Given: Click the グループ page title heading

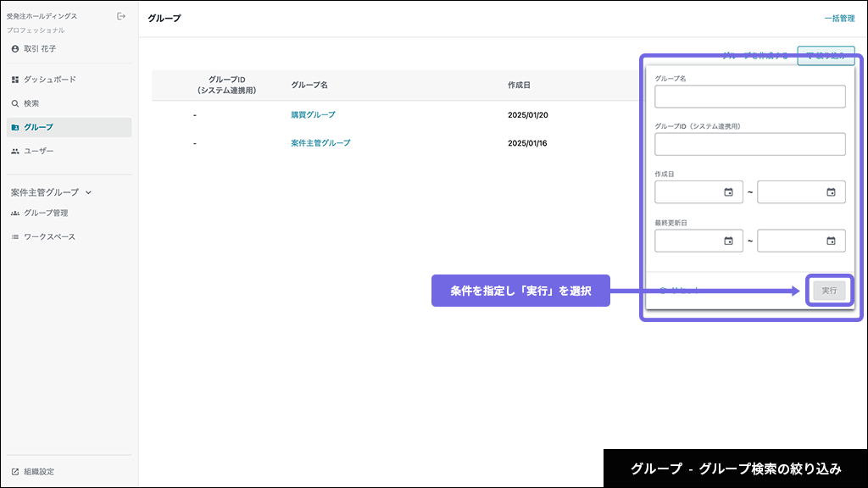Looking at the screenshot, I should [164, 19].
